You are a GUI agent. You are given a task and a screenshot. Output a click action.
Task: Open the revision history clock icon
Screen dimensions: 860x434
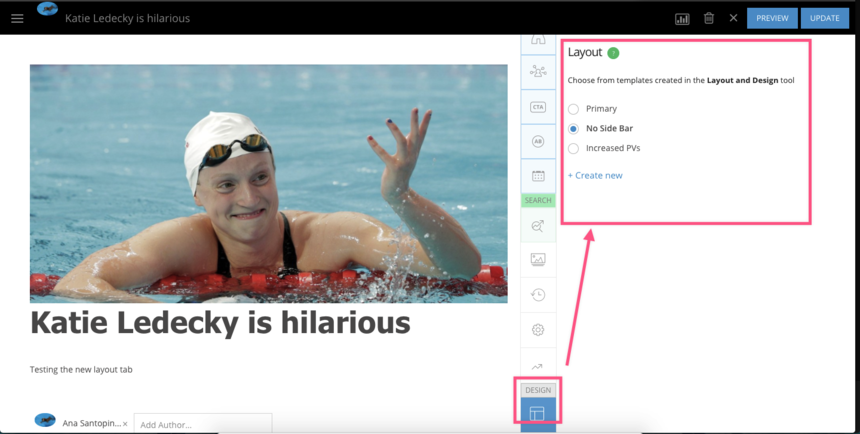(x=538, y=295)
